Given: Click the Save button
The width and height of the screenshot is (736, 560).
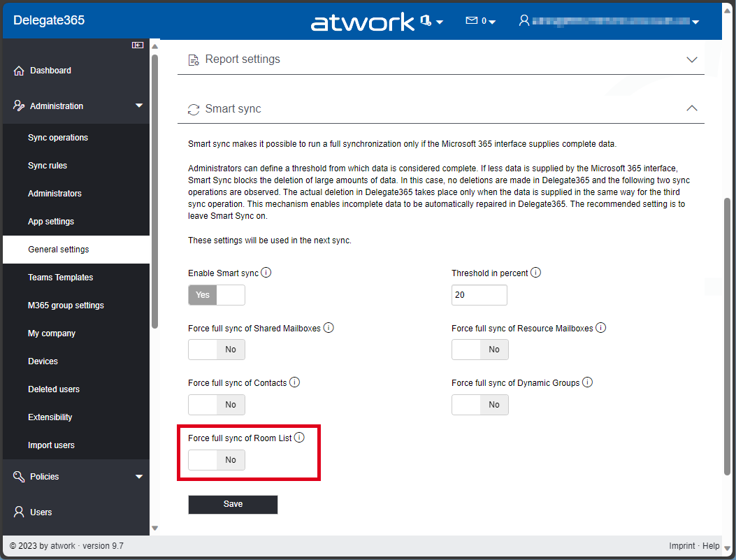Looking at the screenshot, I should tap(233, 504).
